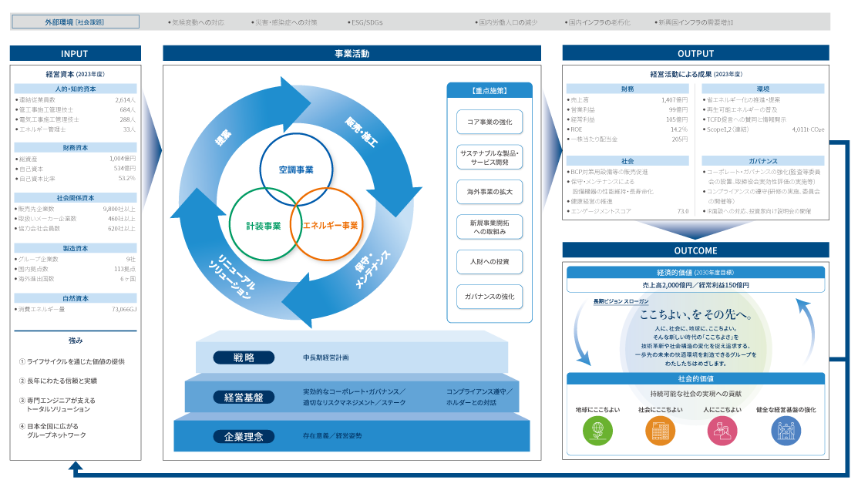Viewport: 868px width, 490px height.
Task: Select the 企業理念 pill label
Action: coord(244,436)
